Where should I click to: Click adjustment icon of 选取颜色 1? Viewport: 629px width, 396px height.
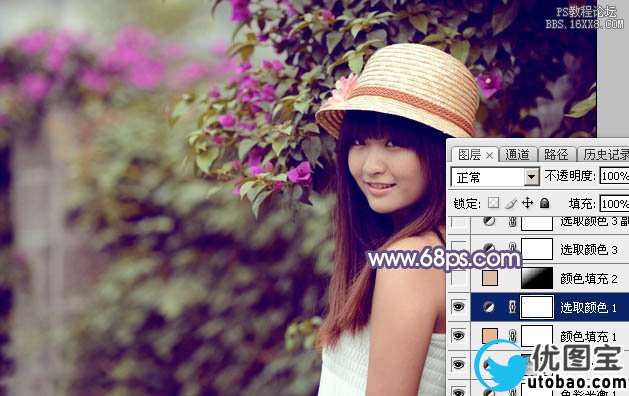click(x=488, y=307)
